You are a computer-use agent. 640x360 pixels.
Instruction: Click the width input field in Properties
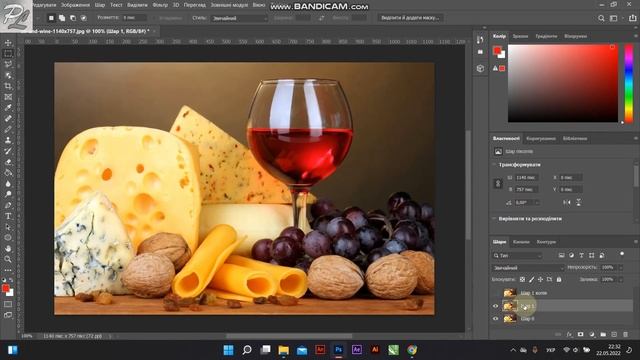(x=527, y=178)
